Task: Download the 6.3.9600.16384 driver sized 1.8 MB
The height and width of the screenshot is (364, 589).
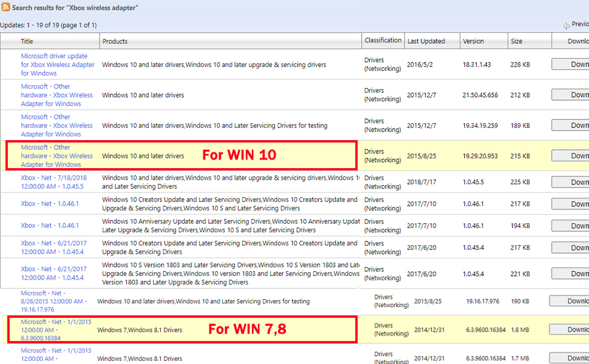Action: pyautogui.click(x=569, y=329)
